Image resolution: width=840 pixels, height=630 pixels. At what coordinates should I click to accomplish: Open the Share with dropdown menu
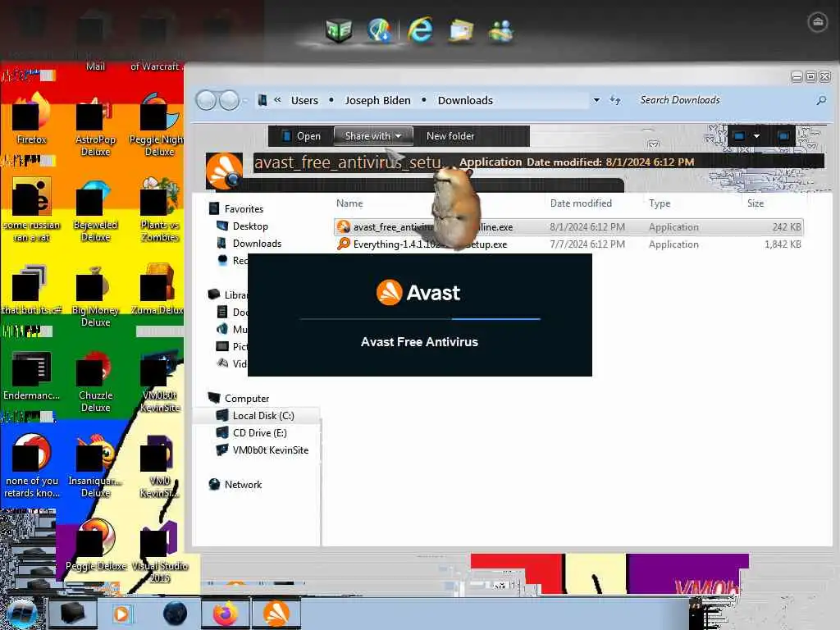click(x=373, y=136)
